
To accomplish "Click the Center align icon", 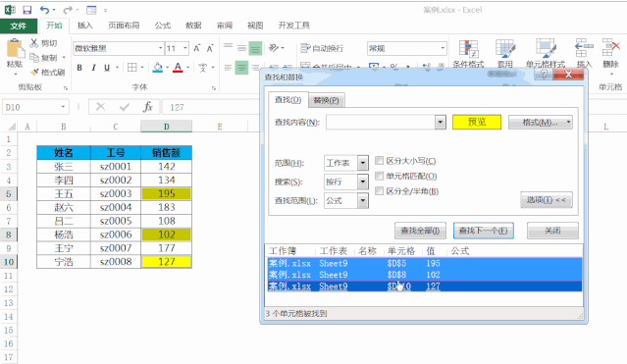I will [241, 67].
